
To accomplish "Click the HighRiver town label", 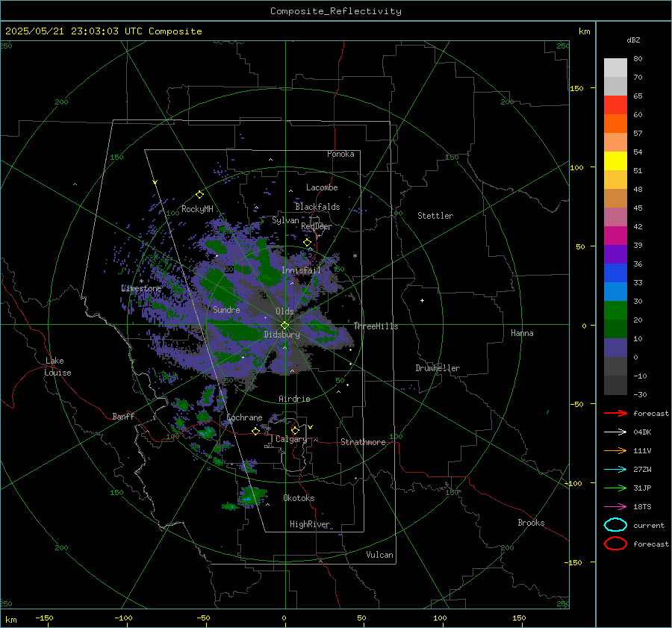I will click(x=310, y=524).
